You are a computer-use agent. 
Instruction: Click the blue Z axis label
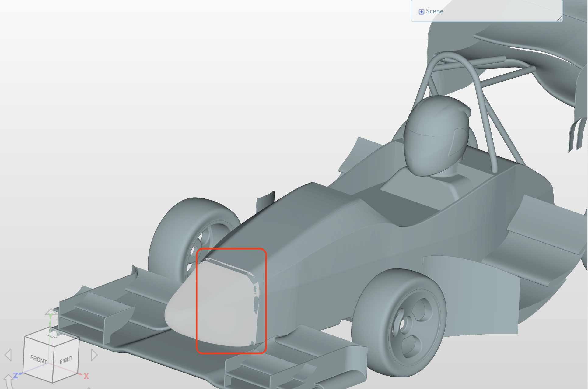tap(16, 376)
